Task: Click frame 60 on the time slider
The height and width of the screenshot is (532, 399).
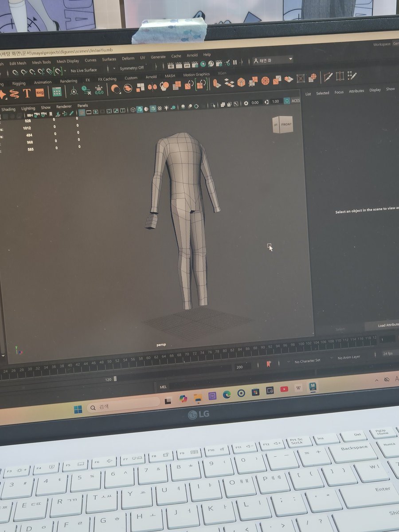Action: (x=148, y=358)
